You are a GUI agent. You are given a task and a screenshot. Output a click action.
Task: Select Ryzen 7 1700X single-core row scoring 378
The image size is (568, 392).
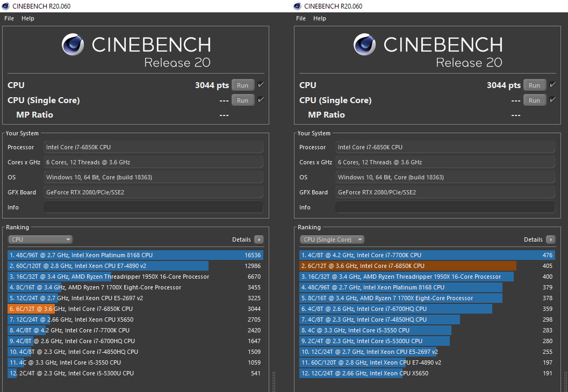(427, 298)
